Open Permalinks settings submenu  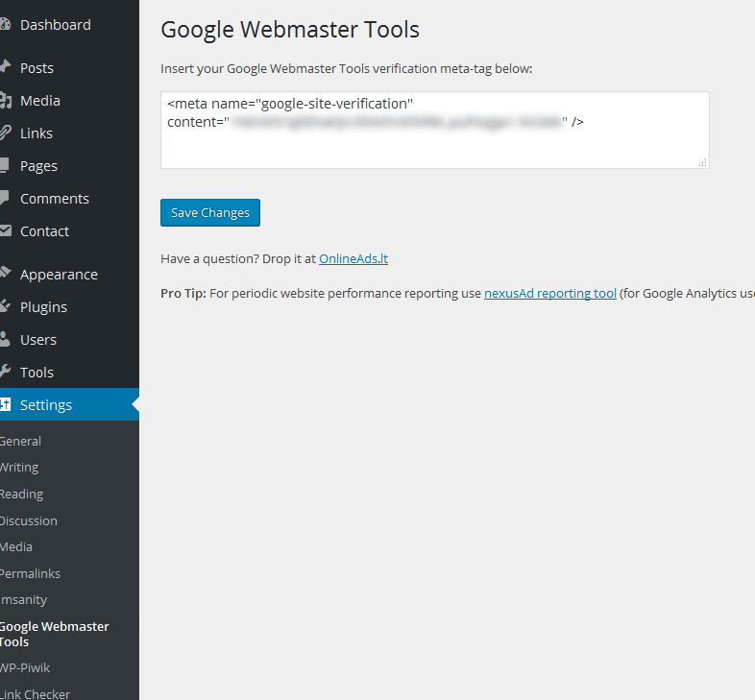[30, 574]
